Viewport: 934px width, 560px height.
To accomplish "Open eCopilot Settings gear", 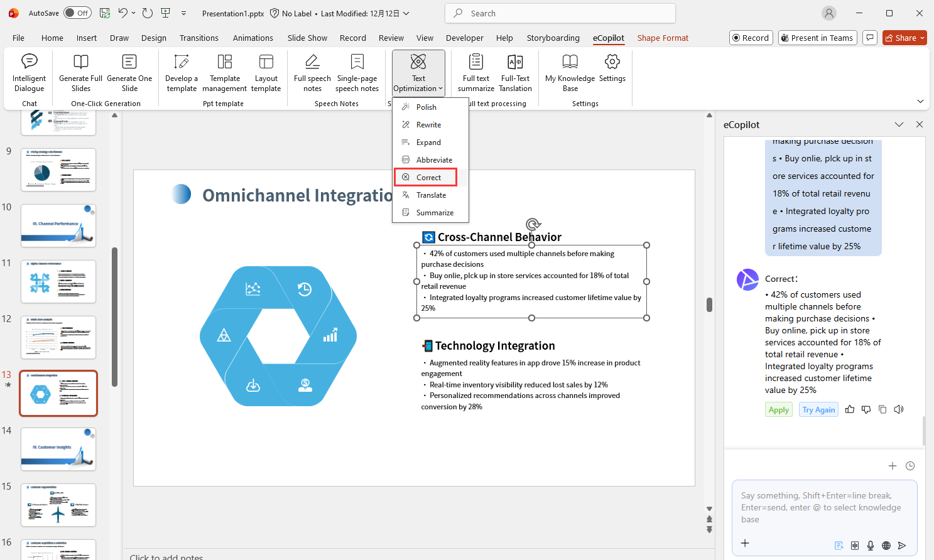I will 612,62.
